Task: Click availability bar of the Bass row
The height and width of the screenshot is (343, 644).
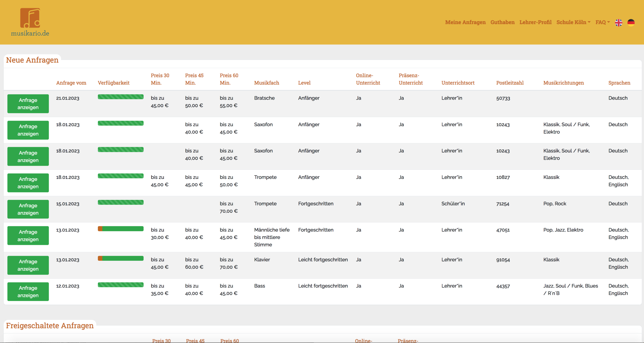Action: (121, 285)
